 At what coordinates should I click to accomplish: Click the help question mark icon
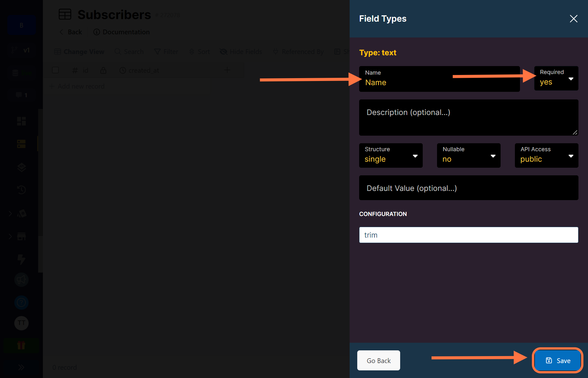point(21,302)
